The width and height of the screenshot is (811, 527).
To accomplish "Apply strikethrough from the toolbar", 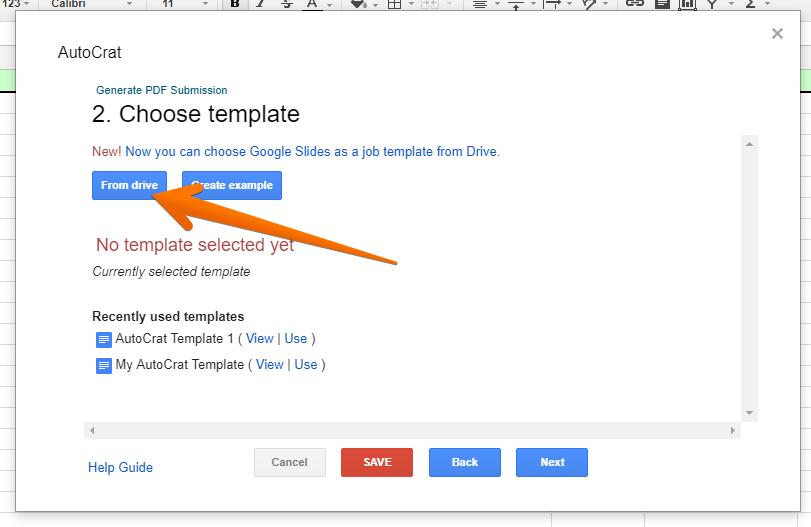I will (287, 4).
